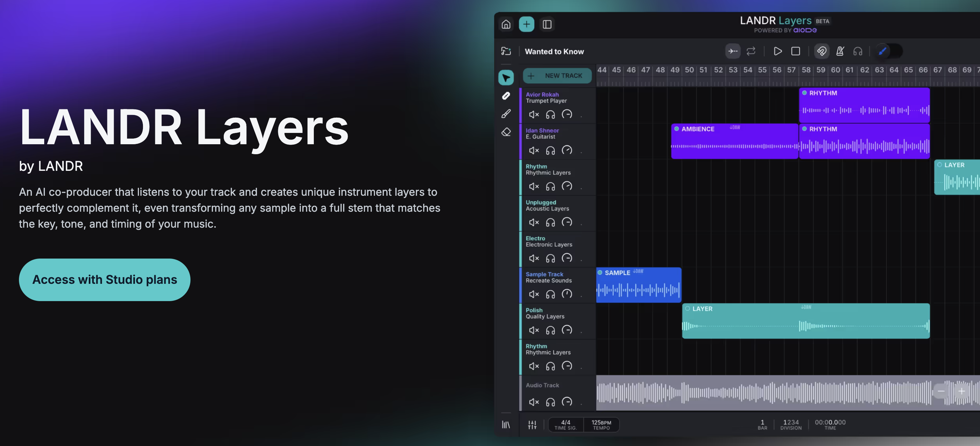Screen dimensions: 980x446
Task: Solo the Unplugged Acoustic Layers track
Action: pyautogui.click(x=551, y=222)
